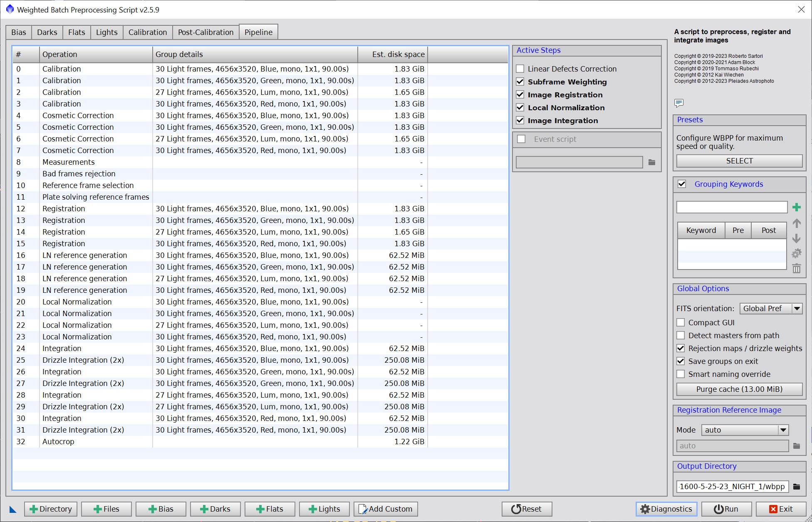Enable Linear Defects Correction checkbox

click(x=520, y=69)
